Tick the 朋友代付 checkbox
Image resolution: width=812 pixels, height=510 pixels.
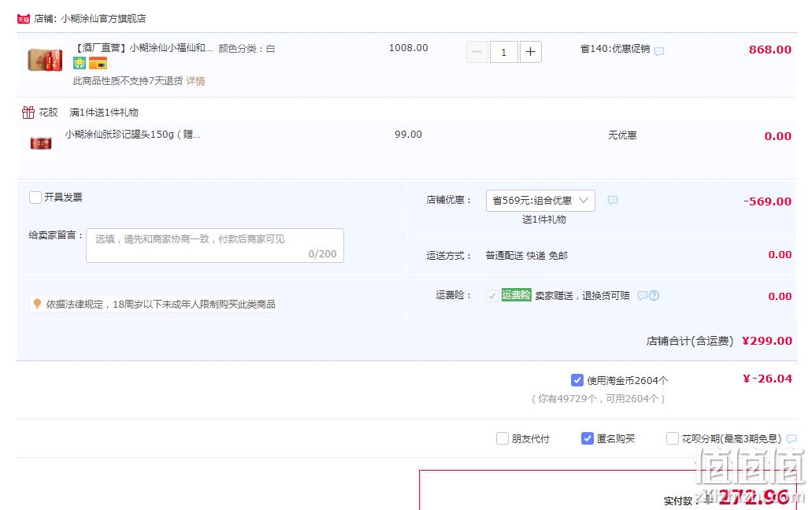(x=502, y=438)
